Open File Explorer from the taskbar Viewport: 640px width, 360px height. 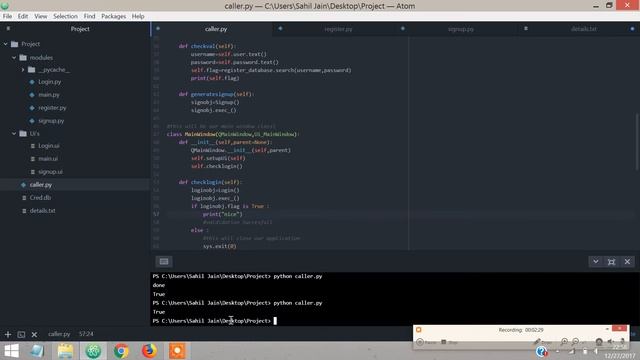65,351
